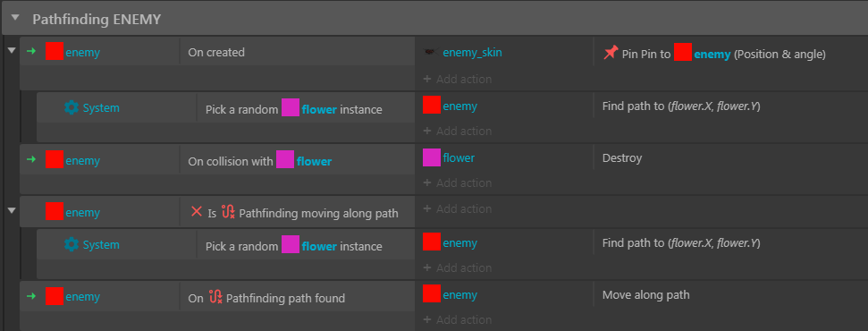Click Add action next to moving along path condition
868x331 pixels.
tap(458, 209)
